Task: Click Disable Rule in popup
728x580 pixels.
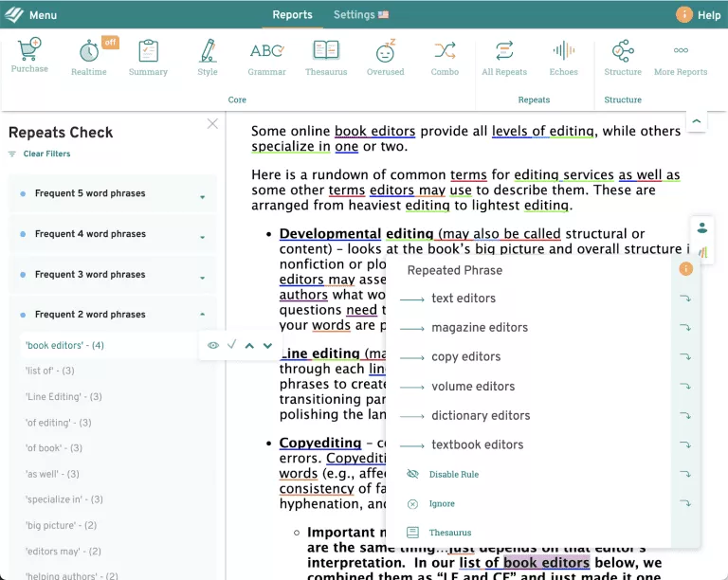Action: click(454, 474)
